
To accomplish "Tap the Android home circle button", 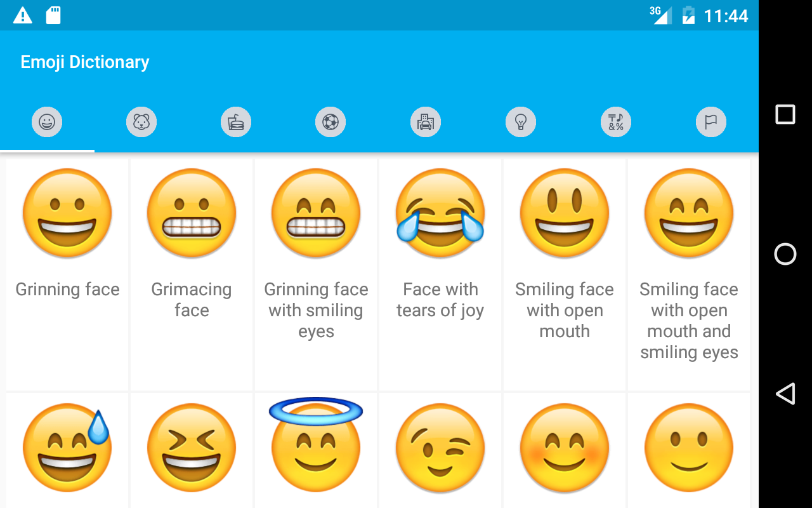I will (x=785, y=254).
